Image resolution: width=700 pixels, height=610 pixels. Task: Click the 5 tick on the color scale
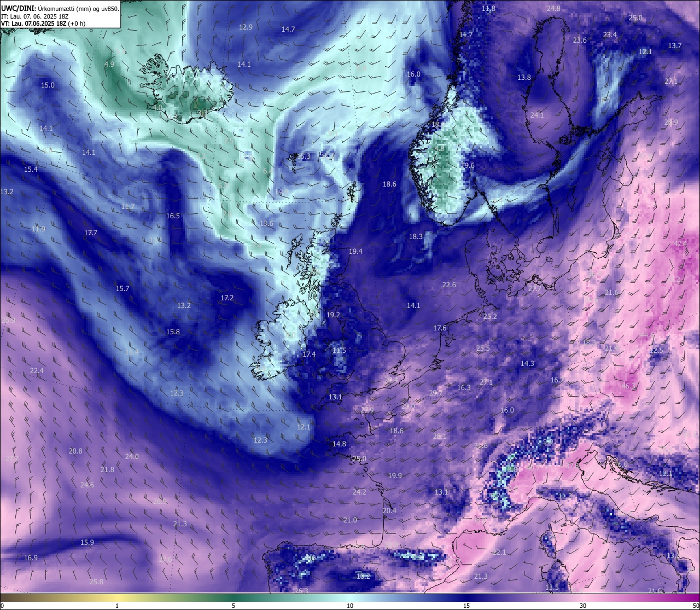(234, 606)
